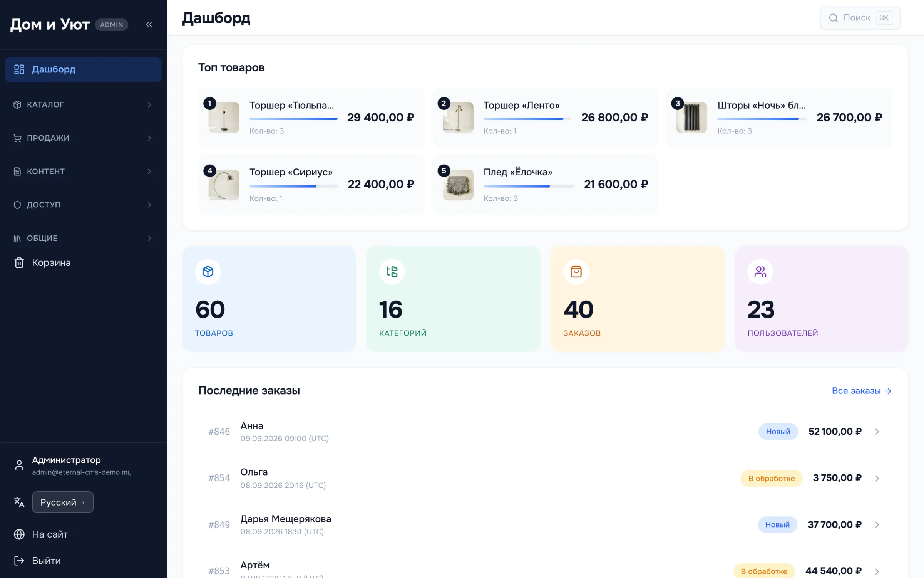Open the Шторы «Ночь» product thumbnail
Image resolution: width=924 pixels, height=578 pixels.
tap(692, 118)
